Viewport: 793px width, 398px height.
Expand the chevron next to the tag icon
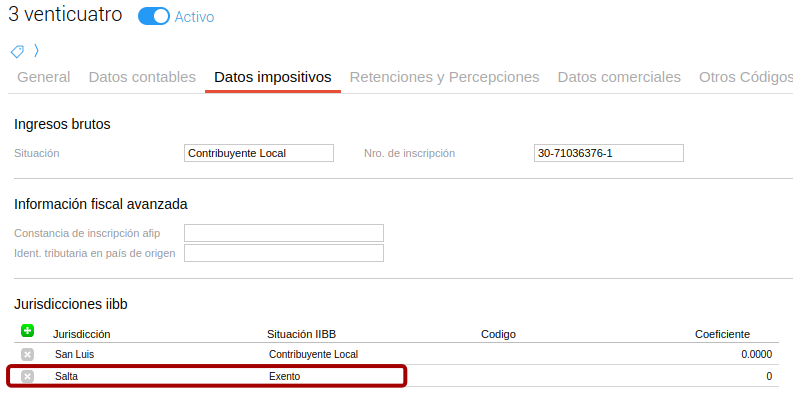(36, 51)
